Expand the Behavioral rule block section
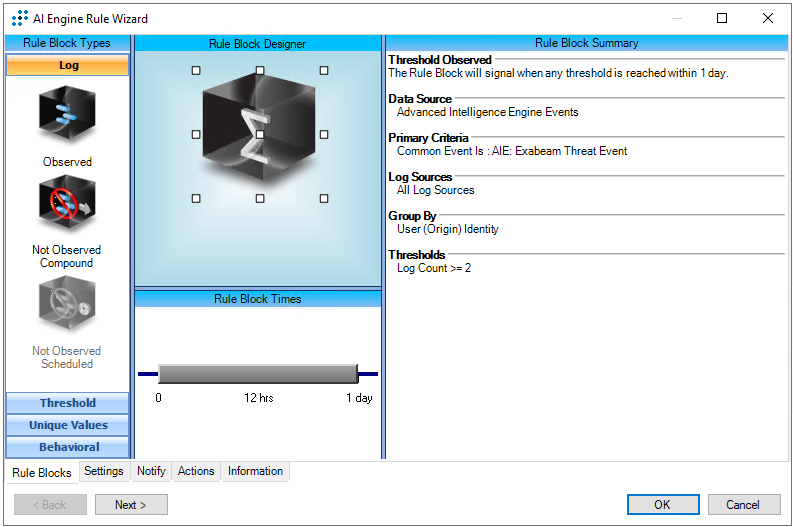This screenshot has height=527, width=793. [x=68, y=447]
